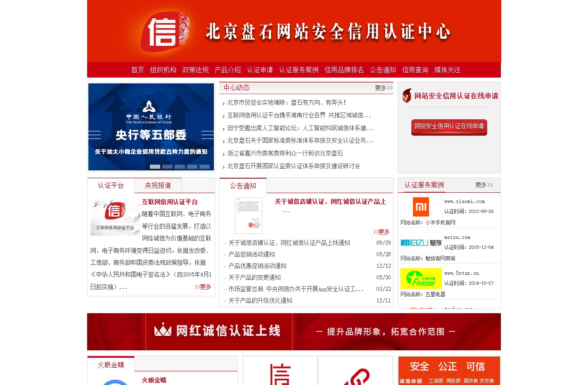Open 认证服务案例 navigation item
Image resolution: width=588 pixels, height=385 pixels.
(299, 70)
